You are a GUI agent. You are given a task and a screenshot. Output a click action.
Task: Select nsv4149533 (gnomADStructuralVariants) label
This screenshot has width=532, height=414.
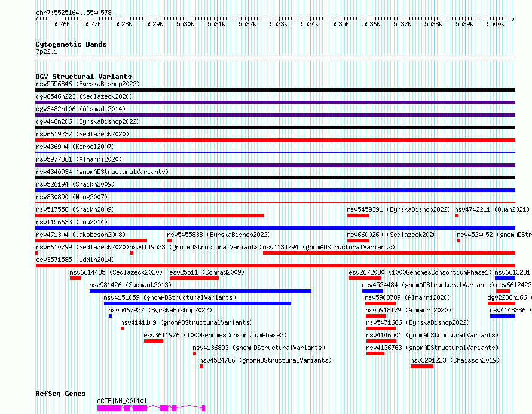(x=195, y=247)
